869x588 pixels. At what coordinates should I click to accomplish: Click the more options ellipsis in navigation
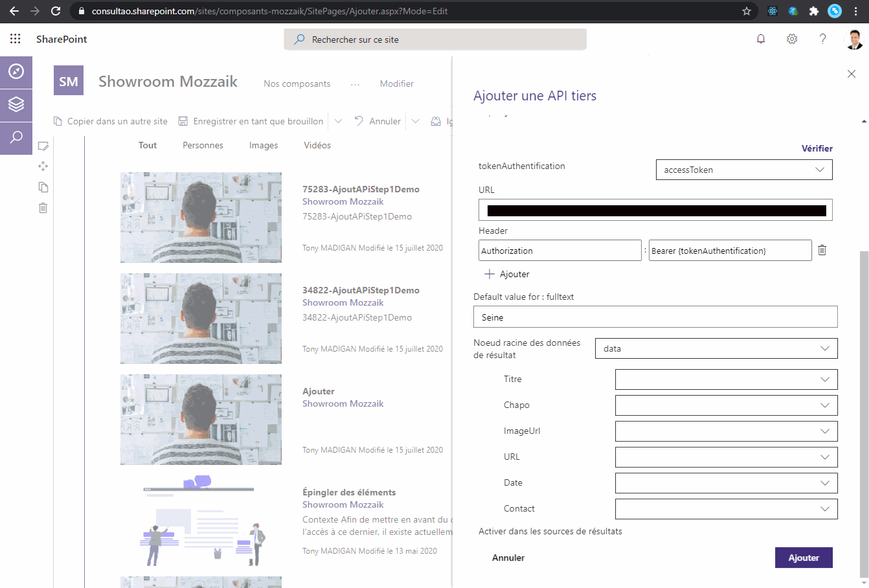(x=355, y=84)
